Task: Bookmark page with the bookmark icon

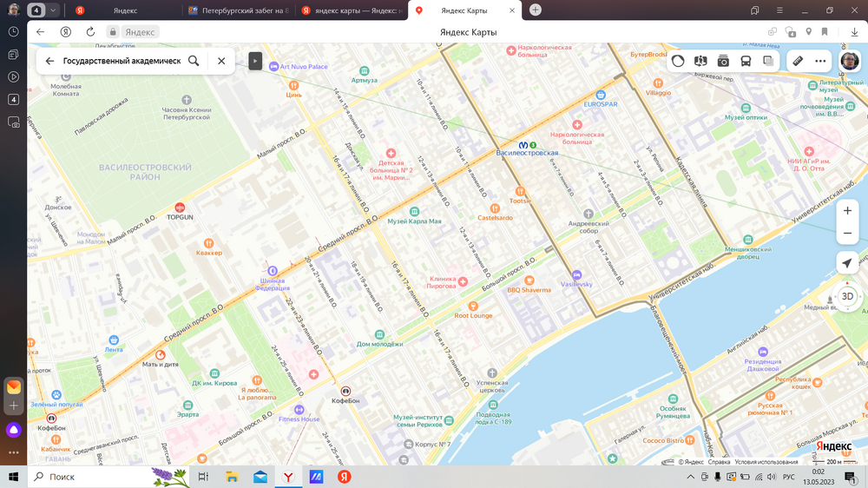Action: point(825,32)
